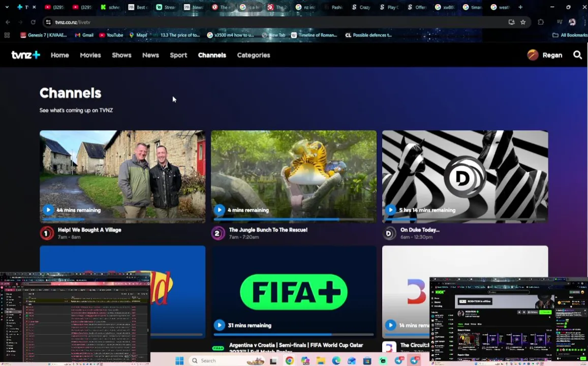Open the Possible defences bookmark

[368, 35]
